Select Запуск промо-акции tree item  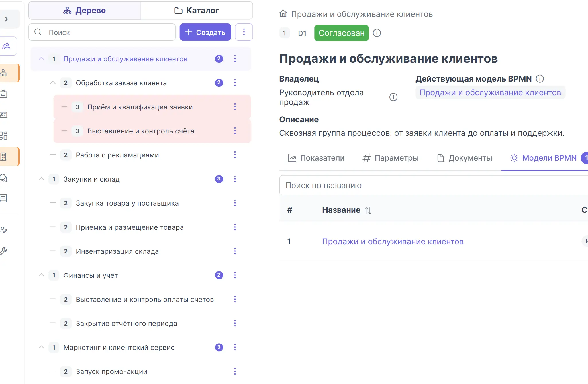[111, 371]
